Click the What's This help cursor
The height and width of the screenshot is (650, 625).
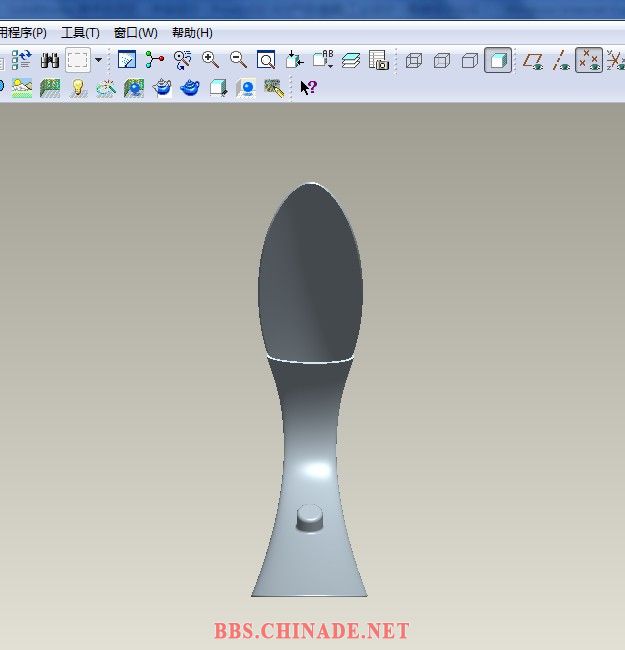(x=308, y=88)
